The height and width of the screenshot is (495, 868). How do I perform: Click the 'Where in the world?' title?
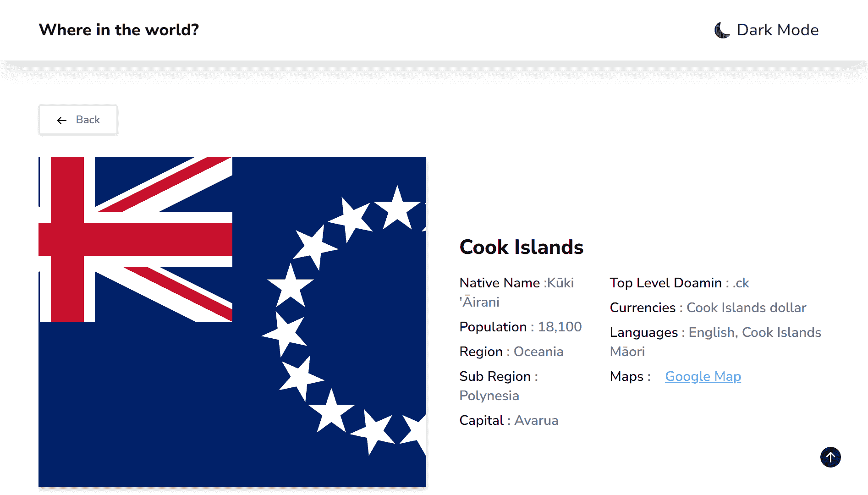(119, 30)
